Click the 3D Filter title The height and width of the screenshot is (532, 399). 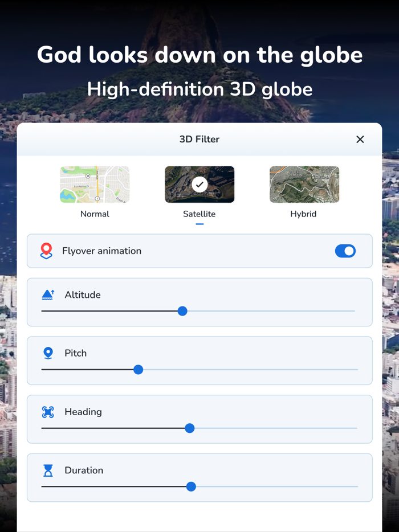coord(199,139)
